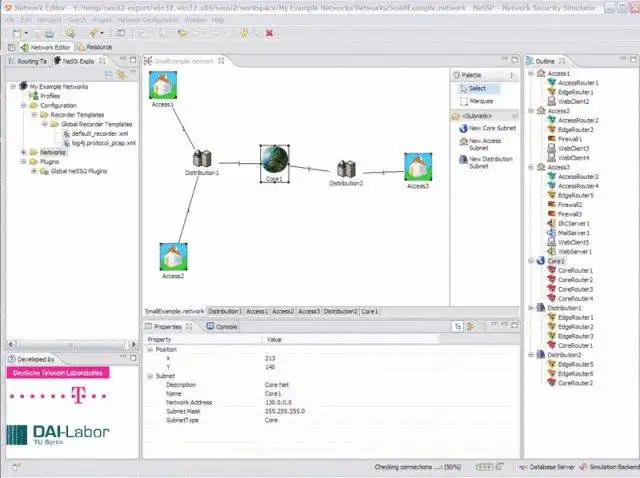The height and width of the screenshot is (478, 640).
Task: Collapse the Access2 node in Outline
Action: [531, 111]
